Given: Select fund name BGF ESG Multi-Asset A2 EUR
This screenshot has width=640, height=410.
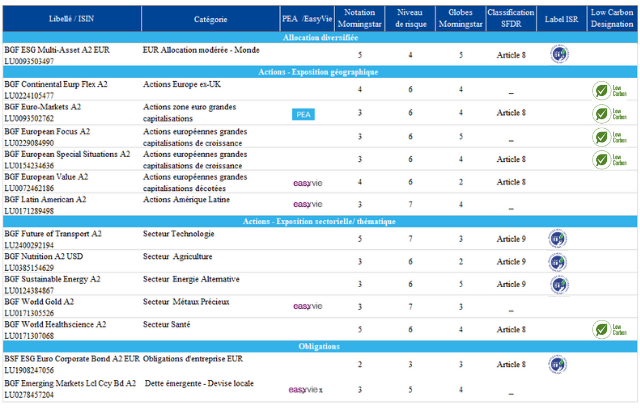Looking at the screenshot, I should [x=57, y=50].
